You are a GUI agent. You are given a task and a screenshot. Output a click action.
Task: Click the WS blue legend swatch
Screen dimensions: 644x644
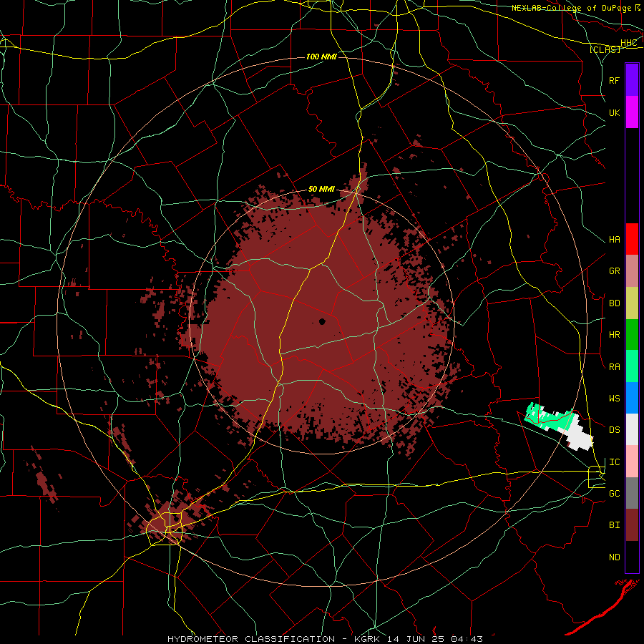(x=632, y=398)
